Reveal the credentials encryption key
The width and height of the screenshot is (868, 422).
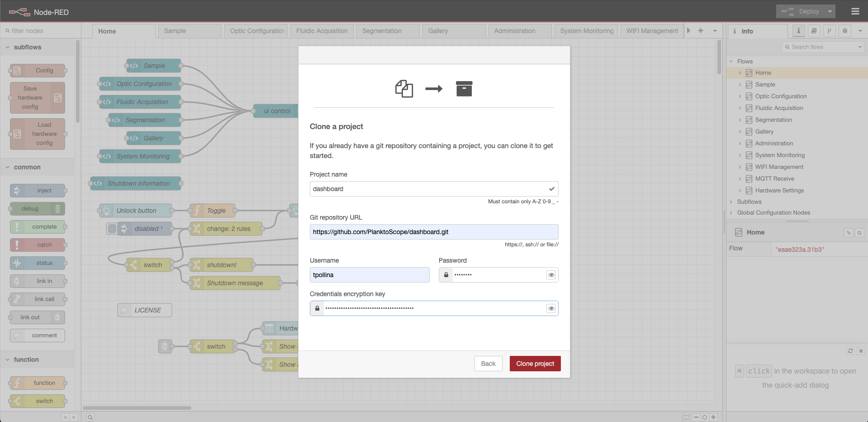coord(551,308)
